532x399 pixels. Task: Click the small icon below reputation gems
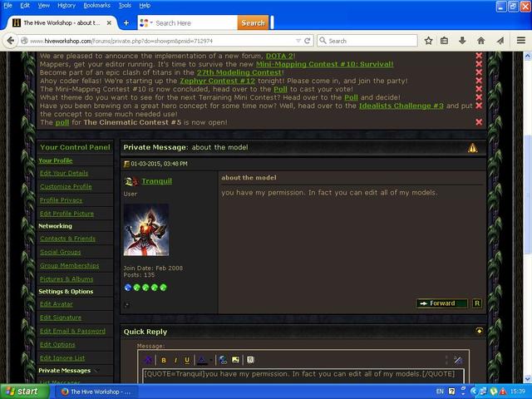point(127,305)
